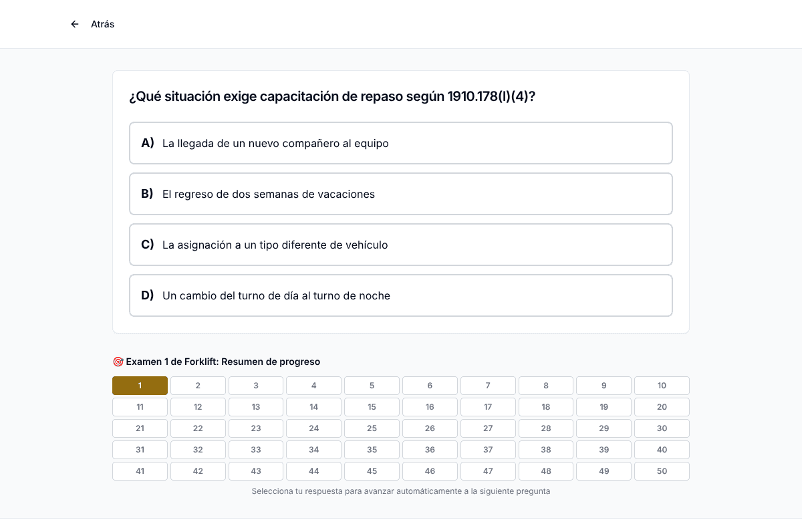812x528 pixels.
Task: Open question 29
Action: coord(604,428)
